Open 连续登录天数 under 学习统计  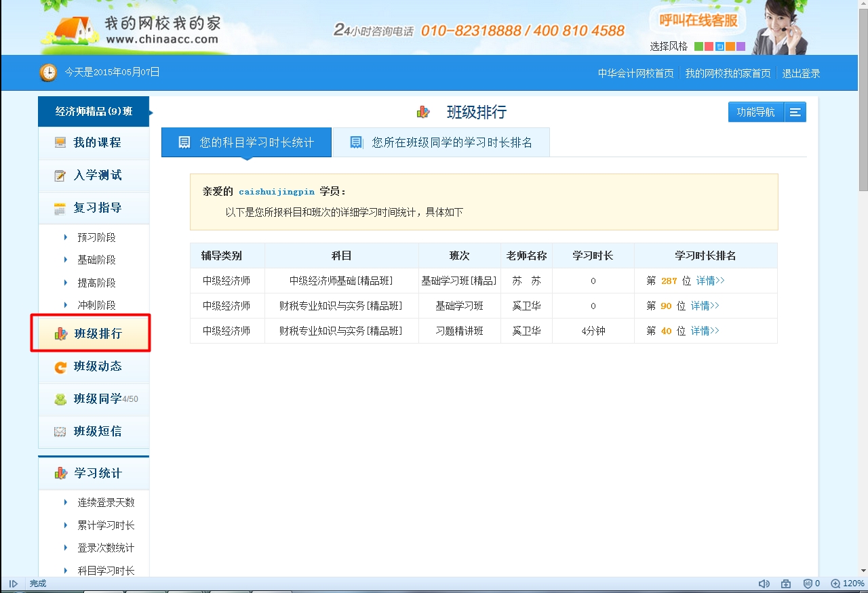106,503
